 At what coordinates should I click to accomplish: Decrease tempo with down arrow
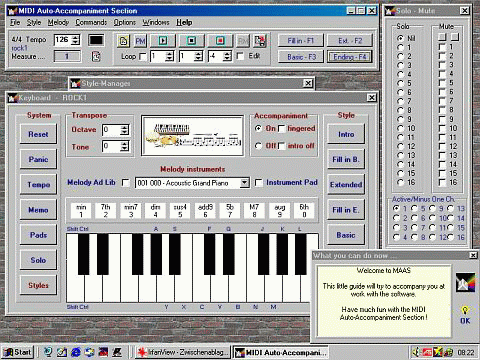coord(76,43)
